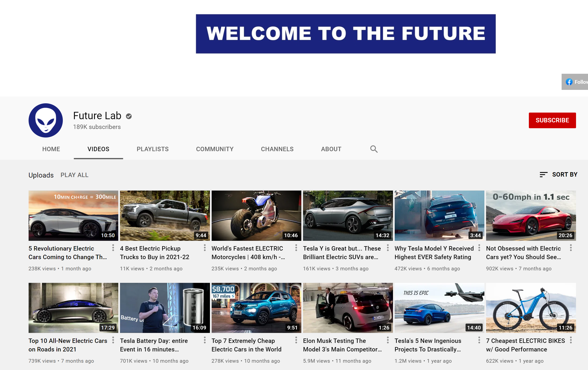Open options menu for 4 Best Electric Pickup Trucks video
Viewport: 588px width, 370px height.
coord(205,248)
